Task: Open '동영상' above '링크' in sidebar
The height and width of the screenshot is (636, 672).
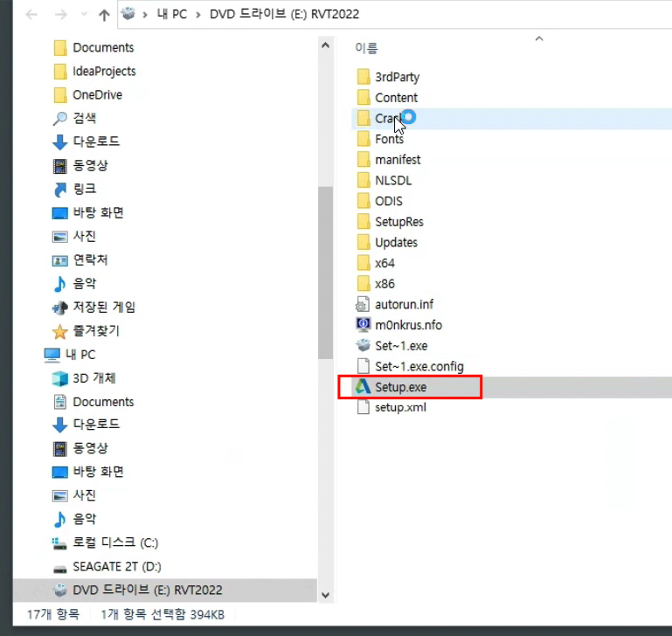Action: click(x=80, y=165)
